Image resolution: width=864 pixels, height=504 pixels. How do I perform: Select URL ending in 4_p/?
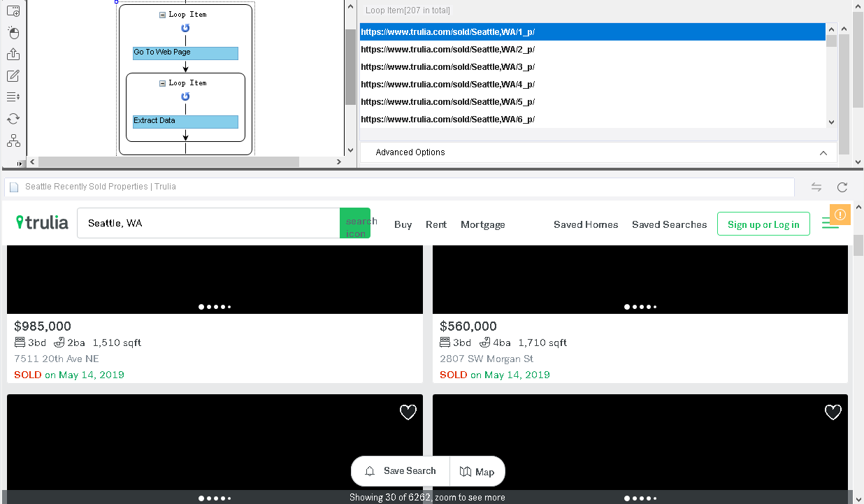point(593,85)
